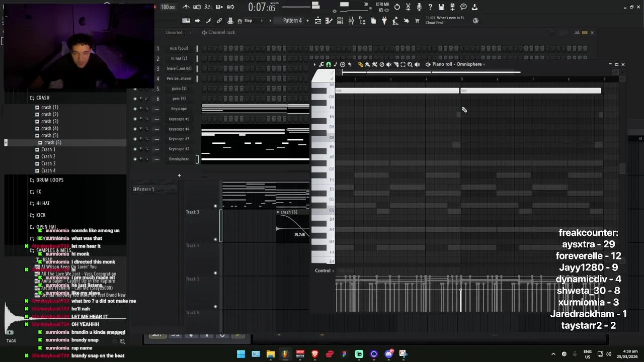Click the Windows Start button
The height and width of the screenshot is (362, 644).
click(x=241, y=354)
